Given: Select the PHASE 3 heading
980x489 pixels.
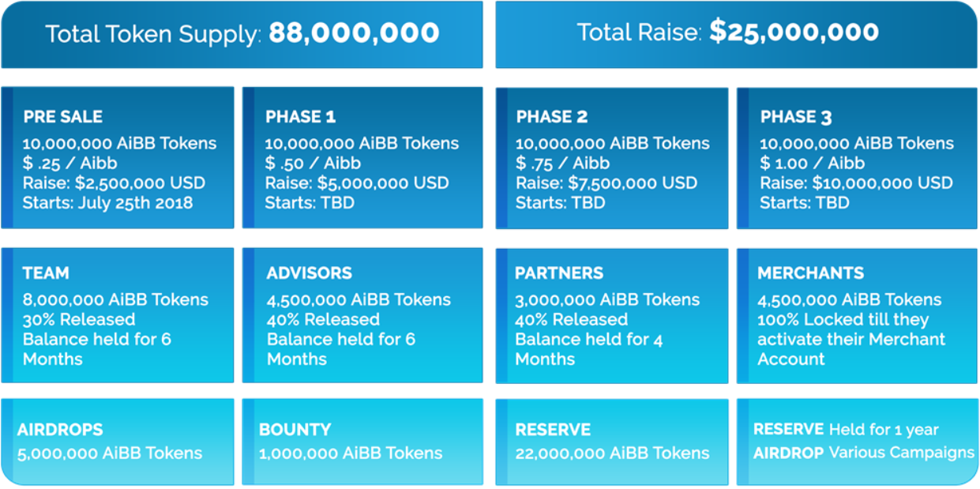Looking at the screenshot, I should [x=795, y=117].
